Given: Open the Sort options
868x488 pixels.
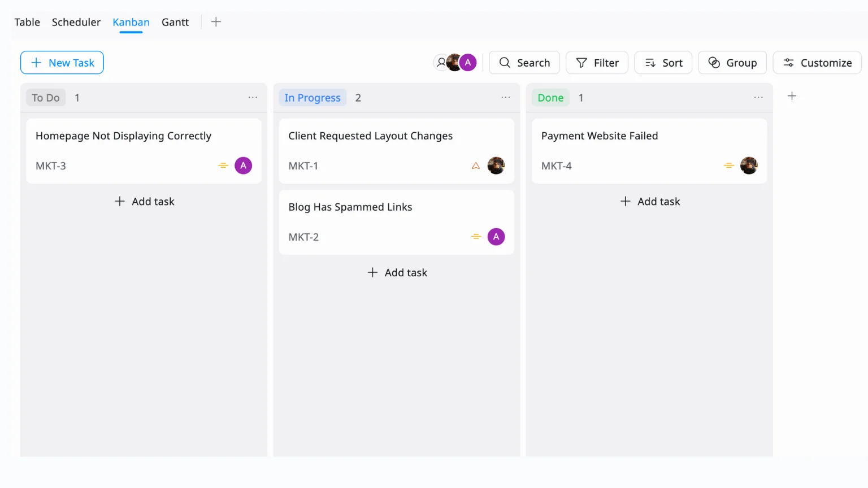Looking at the screenshot, I should coord(663,63).
